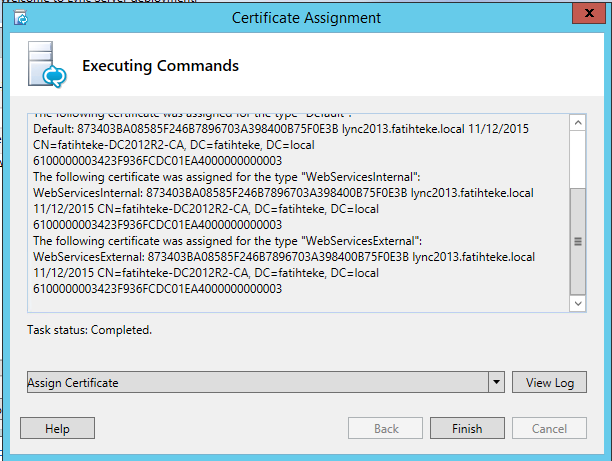The image size is (612, 461).
Task: Open the View Log button
Action: (x=549, y=382)
